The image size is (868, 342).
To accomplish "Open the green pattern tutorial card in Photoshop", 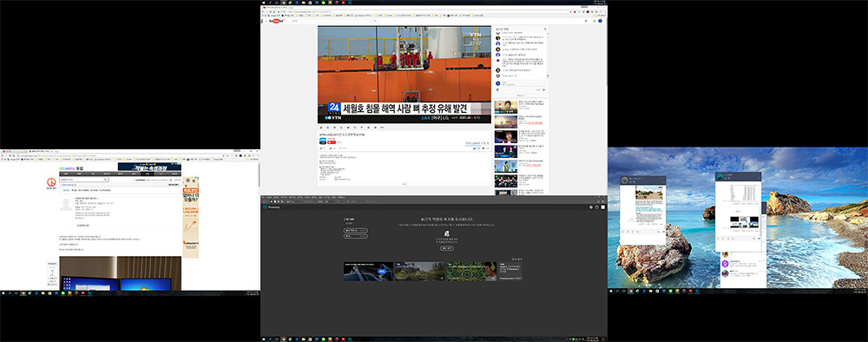I will tap(471, 271).
